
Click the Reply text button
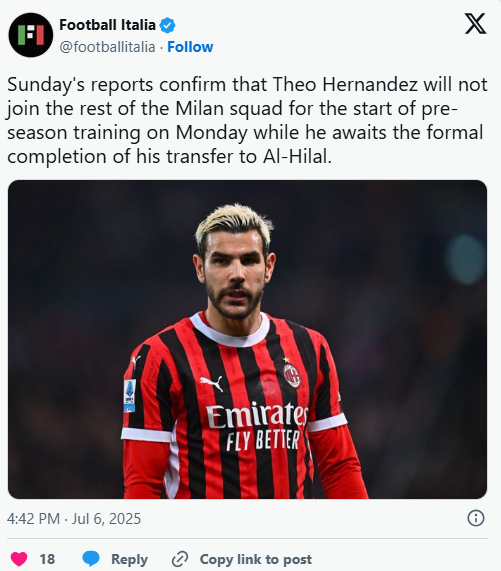click(129, 559)
